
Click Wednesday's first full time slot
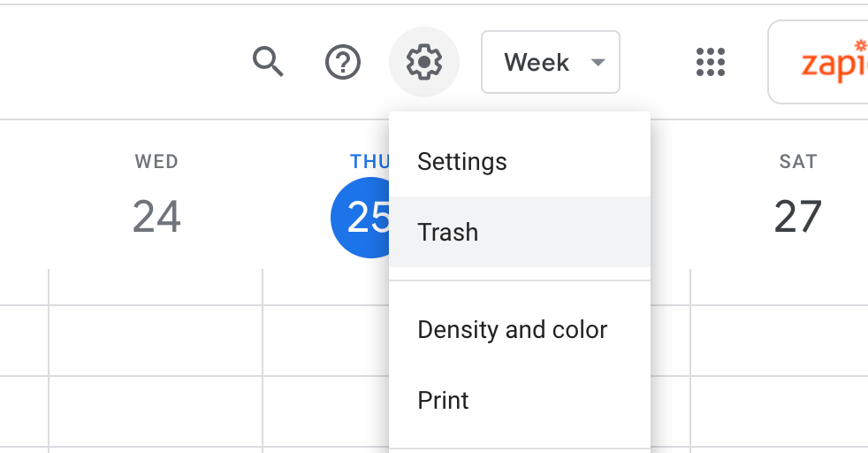156,341
